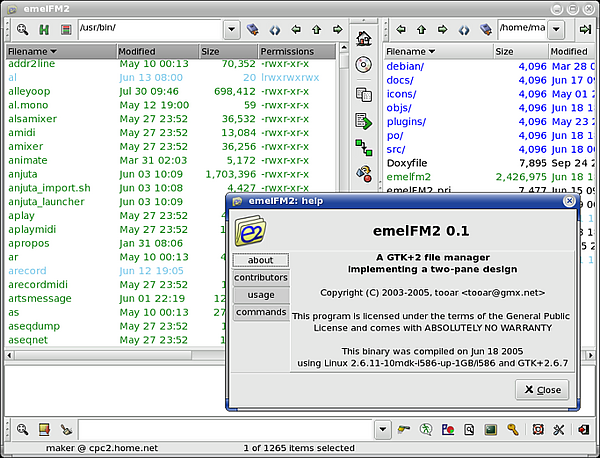Switch to the contributors tab in help

[x=260, y=278]
